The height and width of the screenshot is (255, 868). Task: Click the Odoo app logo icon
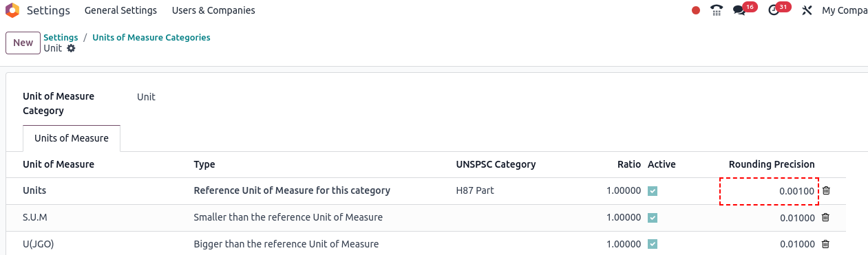coord(12,10)
